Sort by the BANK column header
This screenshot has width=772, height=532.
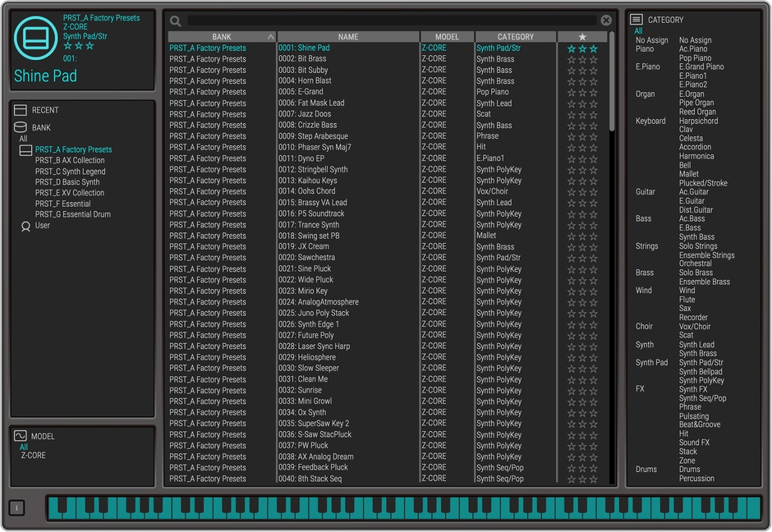(x=222, y=37)
